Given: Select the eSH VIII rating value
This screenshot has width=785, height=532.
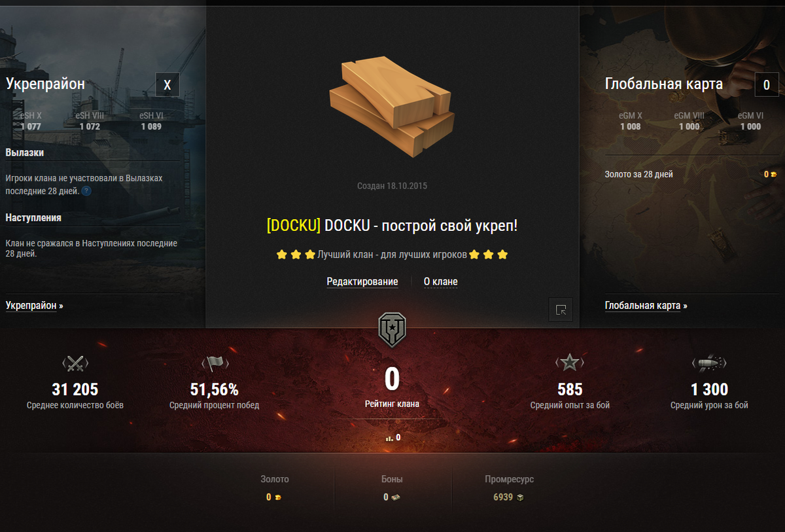Looking at the screenshot, I should tap(90, 127).
